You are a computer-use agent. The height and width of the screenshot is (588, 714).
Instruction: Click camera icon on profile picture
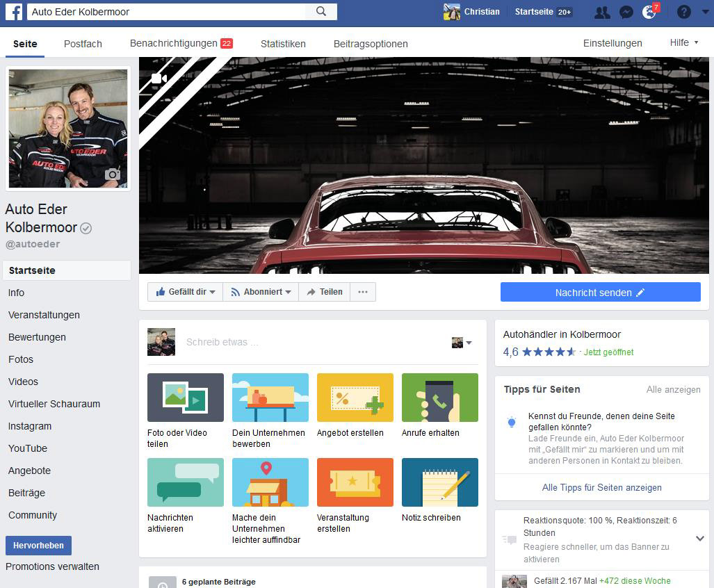click(x=112, y=174)
